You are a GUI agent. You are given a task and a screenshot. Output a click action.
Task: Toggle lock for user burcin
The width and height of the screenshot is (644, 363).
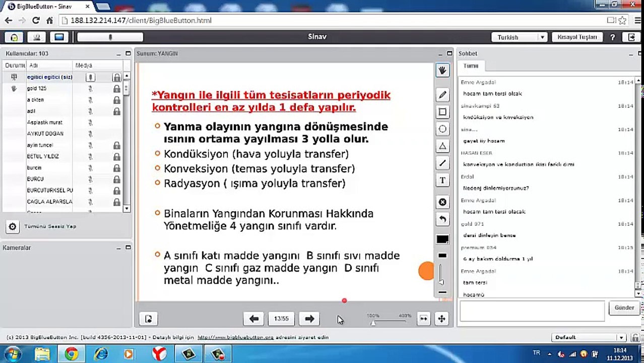click(x=116, y=168)
